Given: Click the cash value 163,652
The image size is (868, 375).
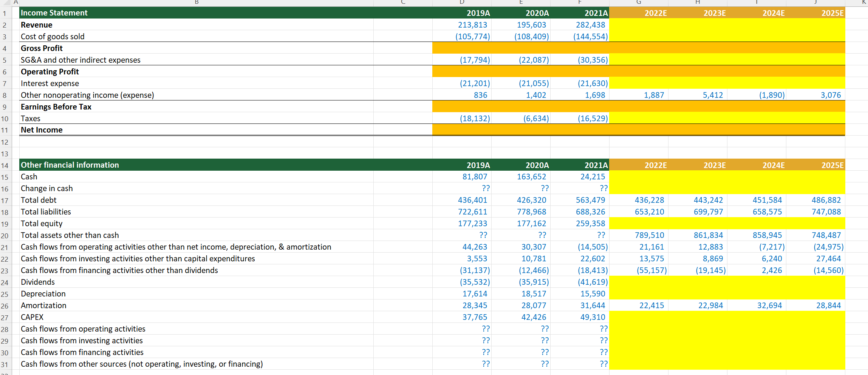Looking at the screenshot, I should [531, 177].
